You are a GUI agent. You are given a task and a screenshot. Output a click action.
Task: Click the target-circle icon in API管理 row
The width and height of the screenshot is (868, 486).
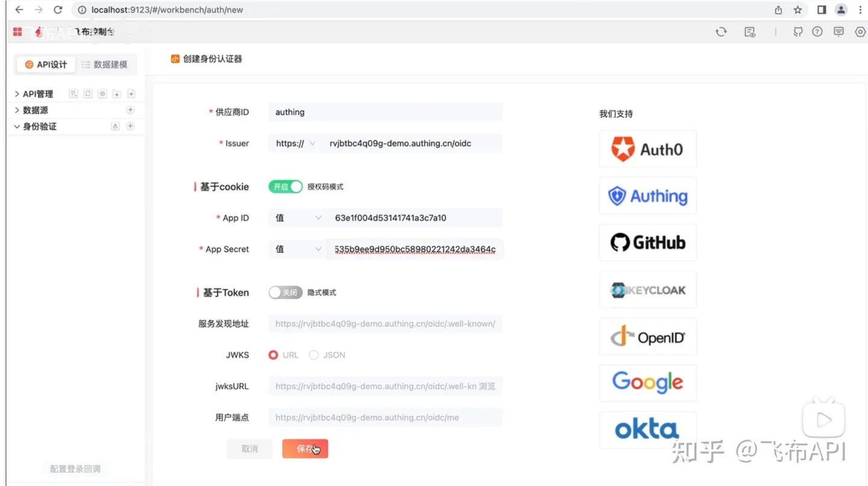point(102,93)
